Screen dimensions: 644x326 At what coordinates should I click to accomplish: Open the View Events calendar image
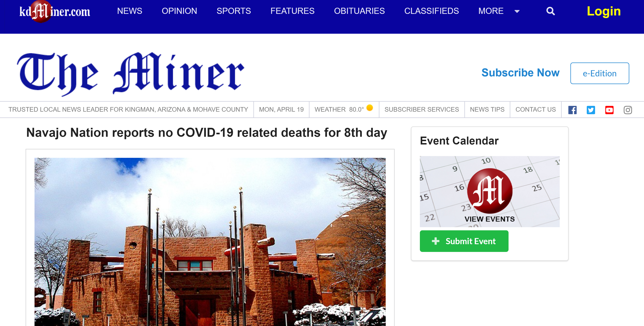tap(489, 192)
